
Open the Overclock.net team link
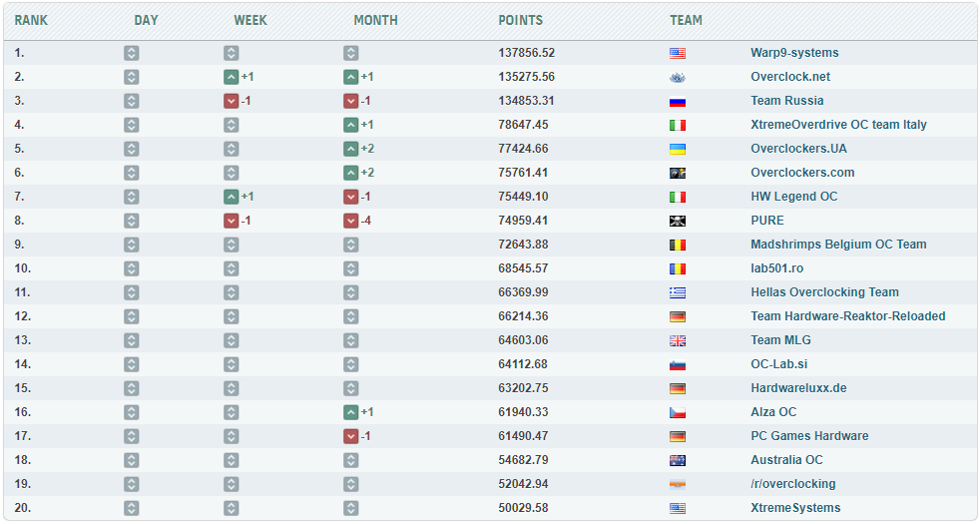[790, 77]
